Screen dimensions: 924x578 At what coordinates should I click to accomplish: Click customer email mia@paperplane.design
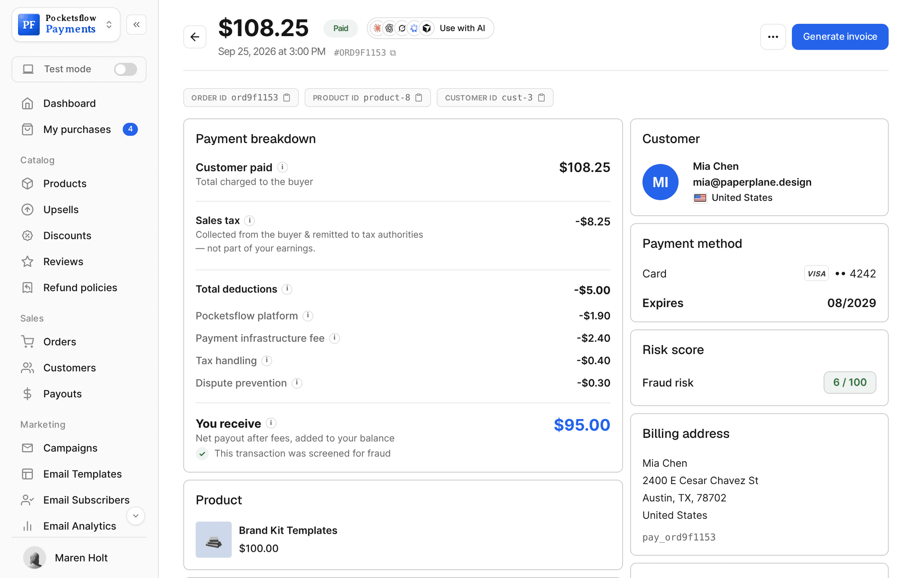click(752, 182)
